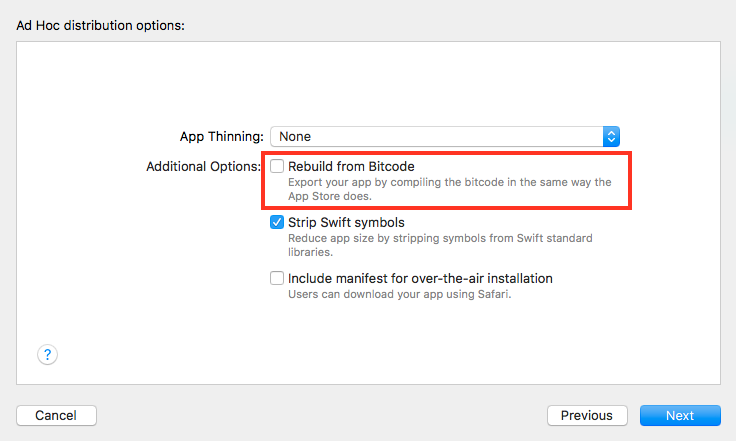Tick the over-the-air manifest checkbox
The width and height of the screenshot is (736, 441).
[277, 279]
